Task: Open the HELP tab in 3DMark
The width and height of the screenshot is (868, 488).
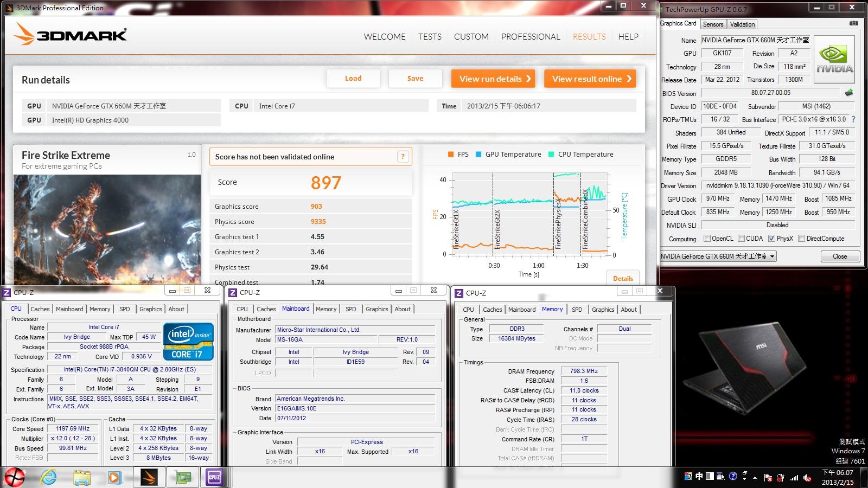Action: (x=628, y=37)
